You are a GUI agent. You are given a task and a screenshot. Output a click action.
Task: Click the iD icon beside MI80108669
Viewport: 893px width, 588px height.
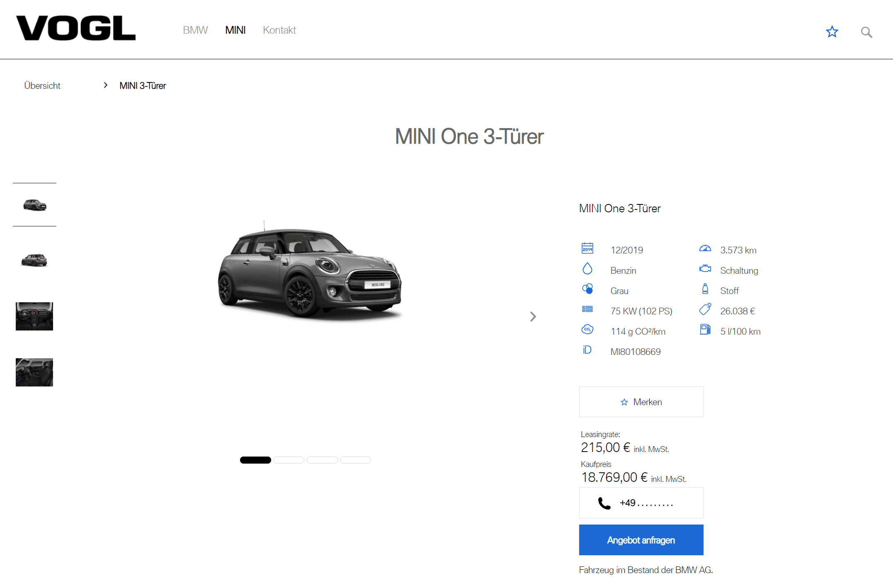587,350
